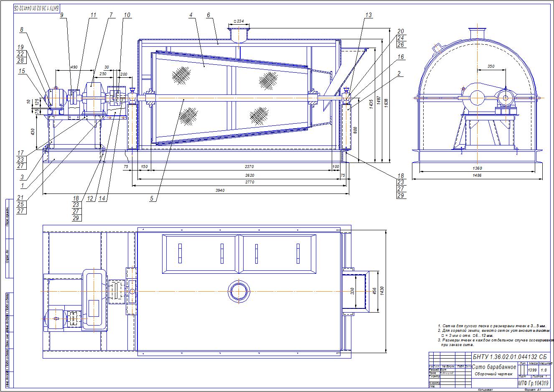
Task: Select part callout number 20
Action: (x=401, y=31)
